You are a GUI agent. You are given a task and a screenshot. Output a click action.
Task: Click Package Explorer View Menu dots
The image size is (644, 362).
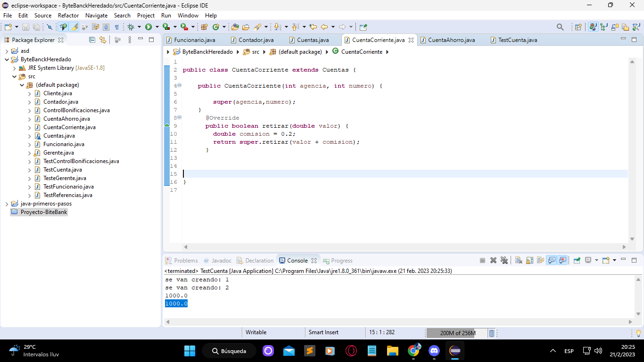[x=130, y=40]
